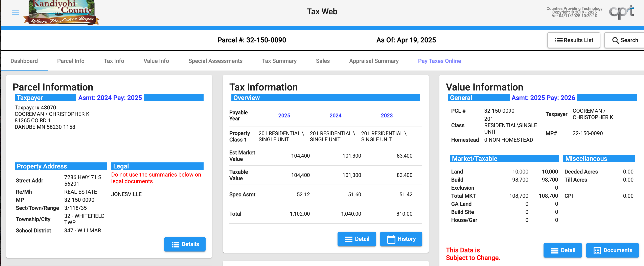644x266 pixels.
Task: Switch to the Dashboard tab
Action: pyautogui.click(x=24, y=61)
